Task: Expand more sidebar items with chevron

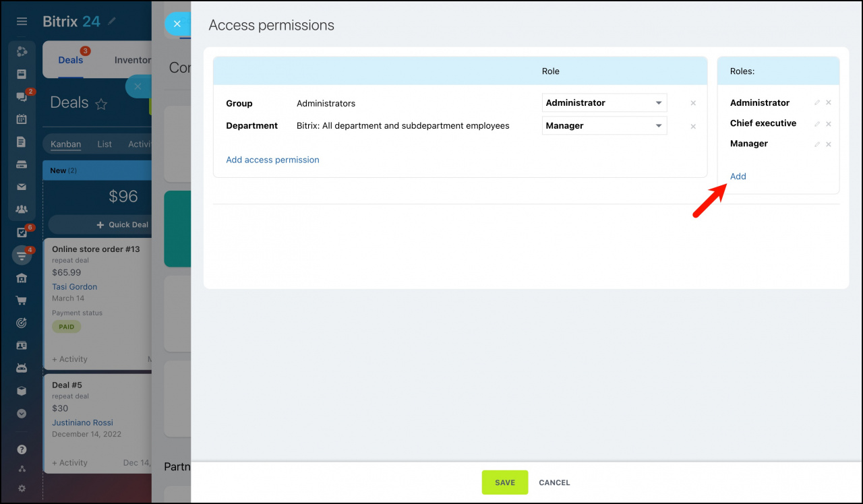Action: coord(22,414)
